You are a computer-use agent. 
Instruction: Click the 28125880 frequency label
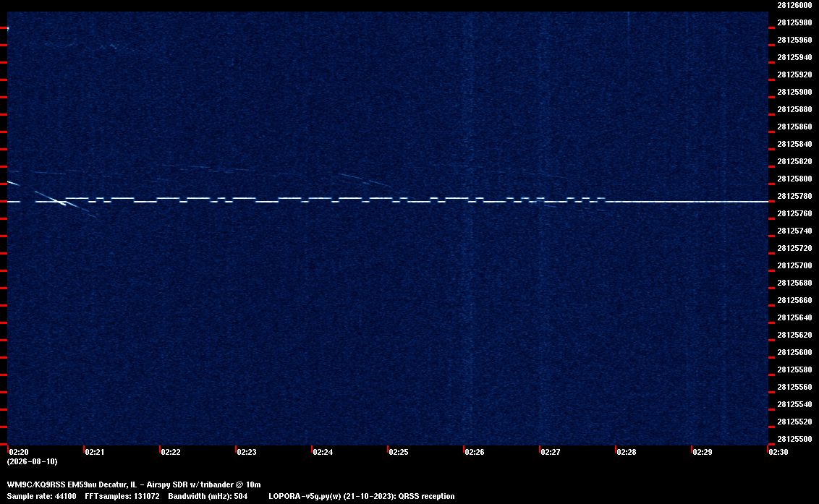794,109
